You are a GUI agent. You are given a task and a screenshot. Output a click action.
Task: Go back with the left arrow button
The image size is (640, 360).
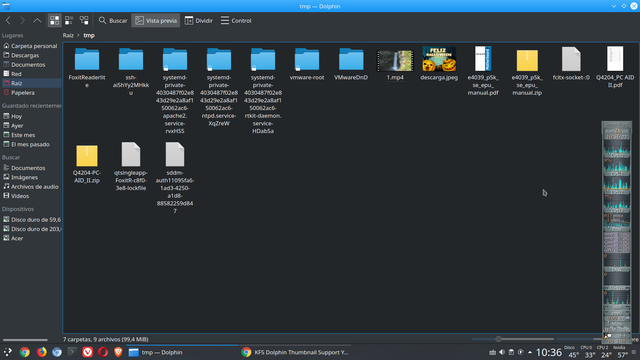point(8,20)
